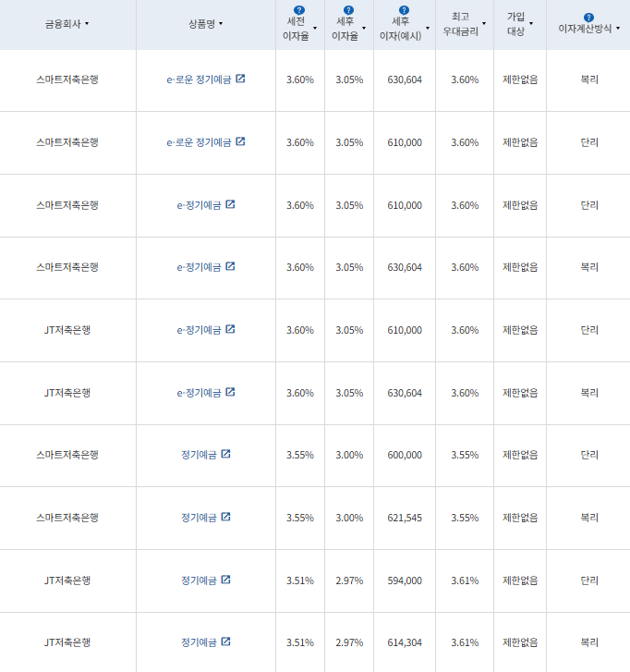Open JT저축은행 정기예금 link with 594,000 interest
Screen dimensions: 630x672
tap(199, 580)
